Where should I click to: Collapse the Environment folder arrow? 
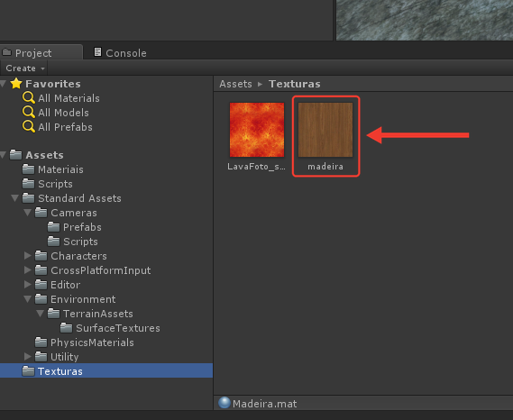coord(27,299)
